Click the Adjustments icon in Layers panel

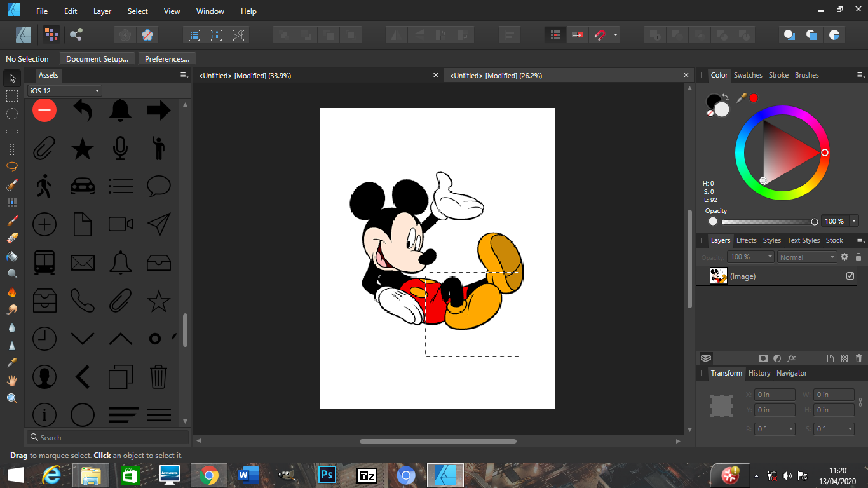[777, 358]
